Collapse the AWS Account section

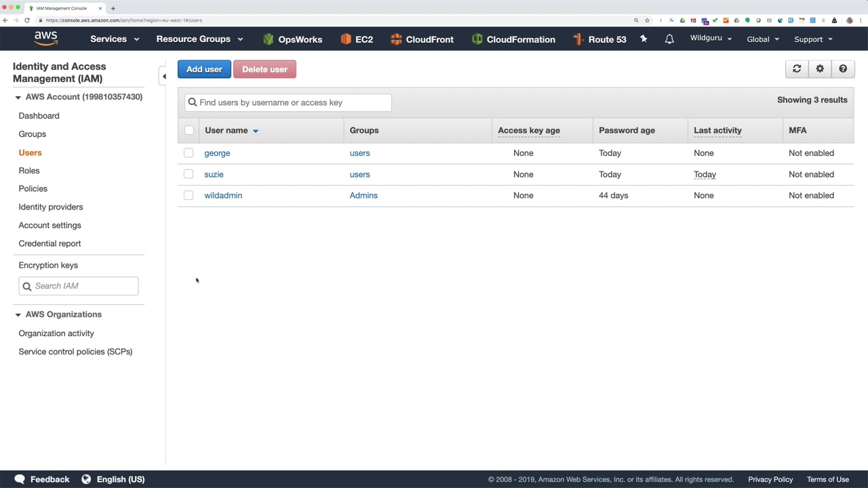(18, 97)
